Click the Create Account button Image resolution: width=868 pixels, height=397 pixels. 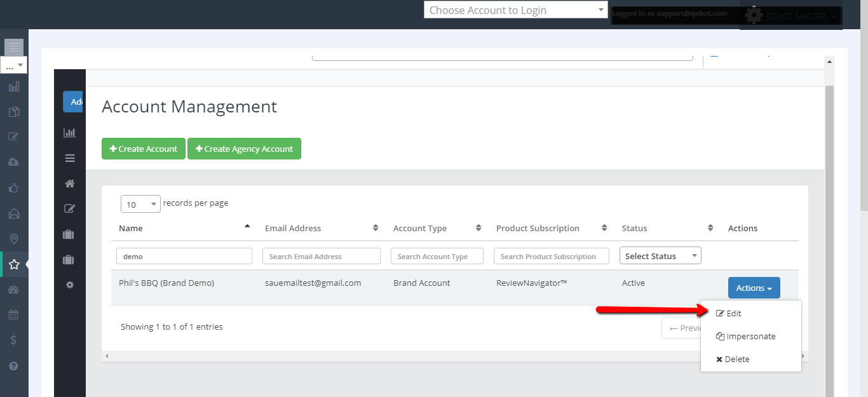pyautogui.click(x=144, y=149)
